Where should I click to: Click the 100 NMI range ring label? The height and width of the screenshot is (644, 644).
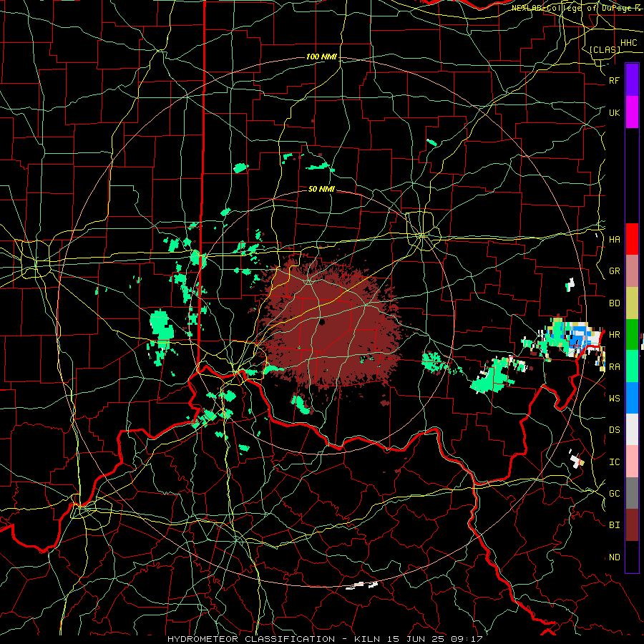(x=321, y=57)
